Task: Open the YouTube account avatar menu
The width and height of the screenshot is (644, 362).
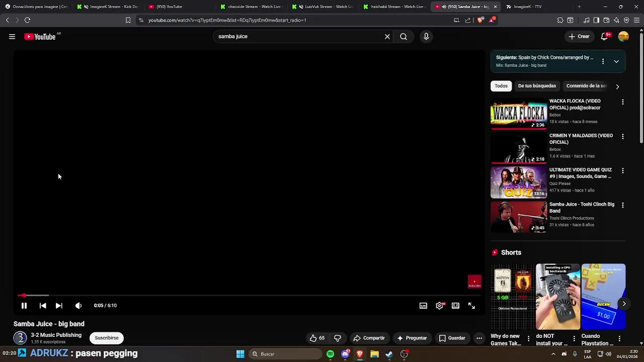Action: [623, 37]
